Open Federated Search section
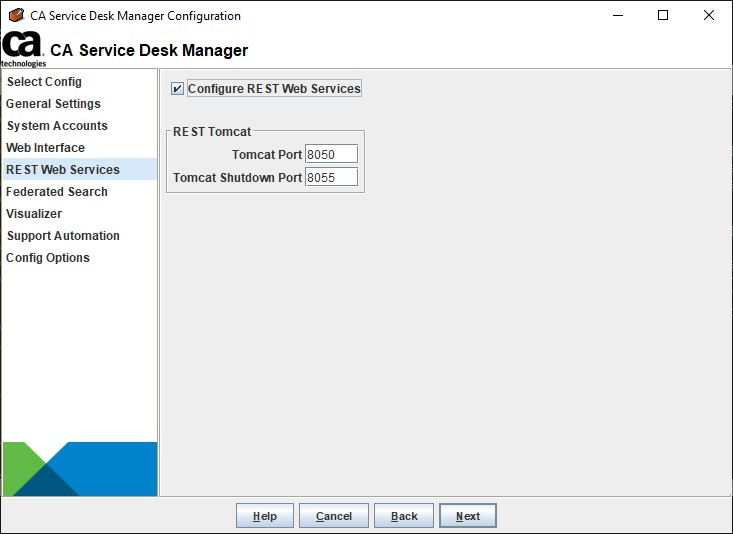733x534 pixels. 57,192
